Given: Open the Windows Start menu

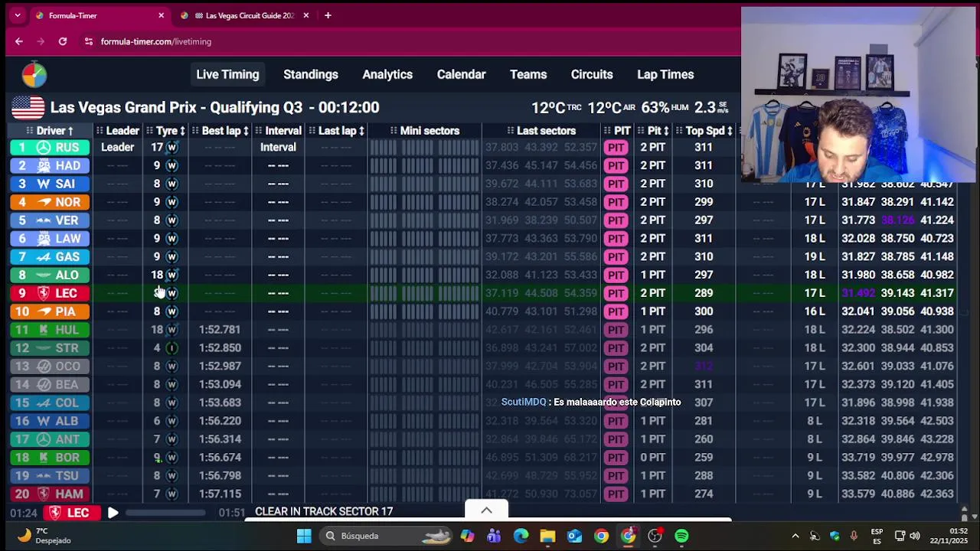Looking at the screenshot, I should coord(304,536).
